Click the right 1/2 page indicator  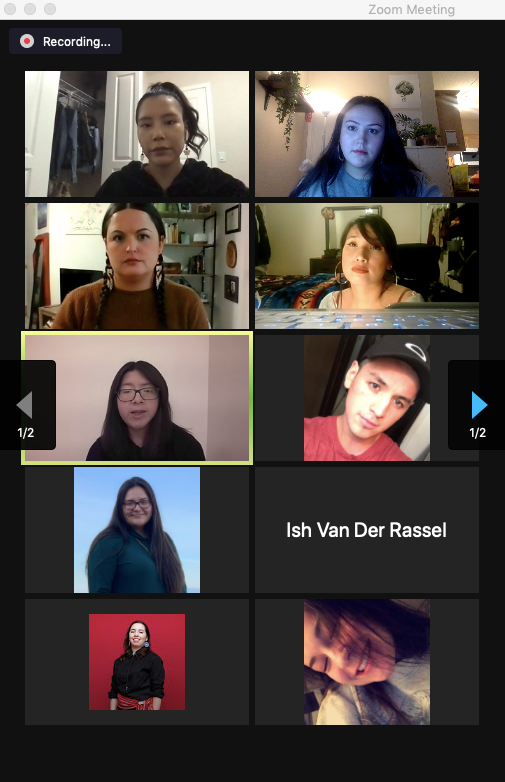[478, 432]
